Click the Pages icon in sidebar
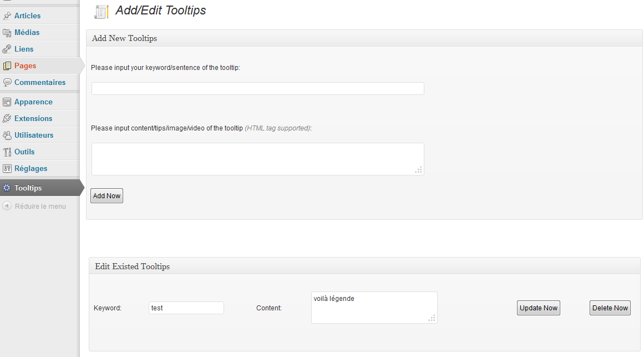Image resolution: width=644 pixels, height=357 pixels. coord(7,66)
